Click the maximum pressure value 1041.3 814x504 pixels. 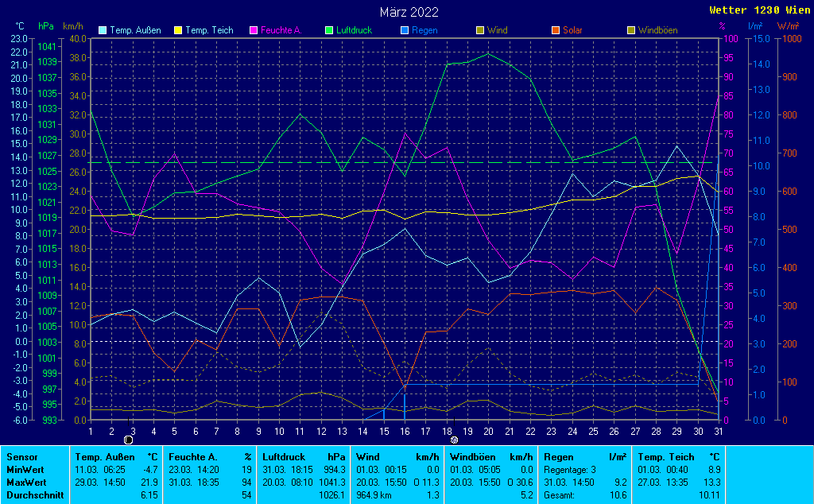click(x=332, y=483)
